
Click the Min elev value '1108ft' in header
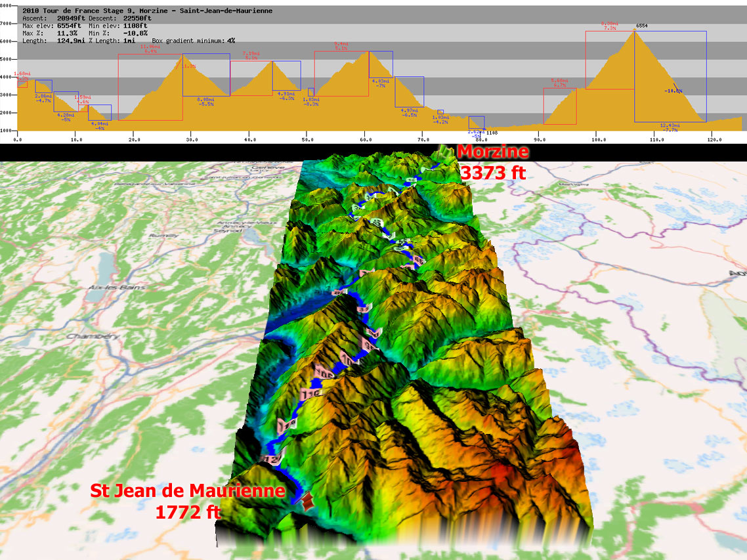(x=135, y=26)
